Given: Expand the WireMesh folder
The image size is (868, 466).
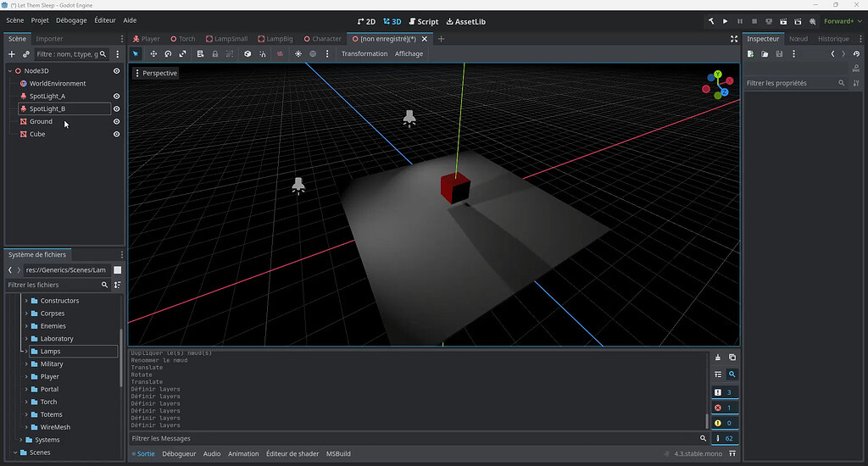Looking at the screenshot, I should [26, 427].
